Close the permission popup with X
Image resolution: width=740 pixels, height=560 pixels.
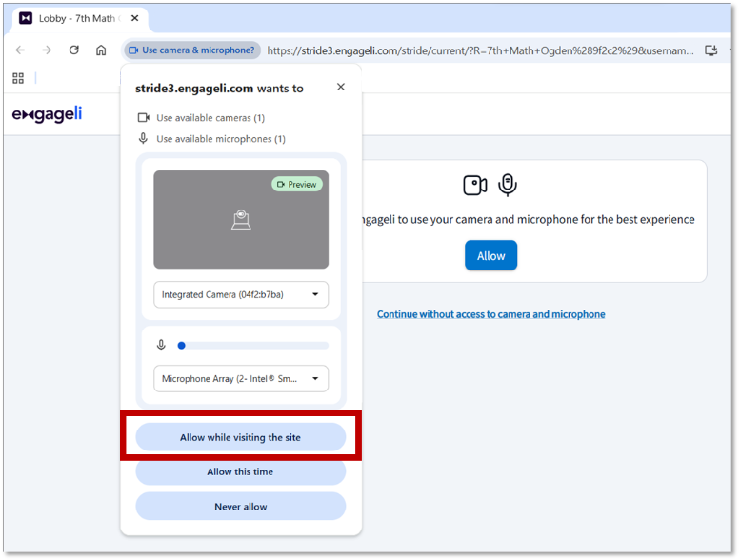(341, 87)
